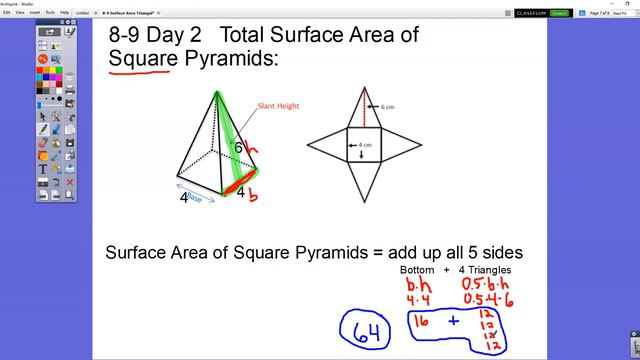Open the Insert menu

35,13
